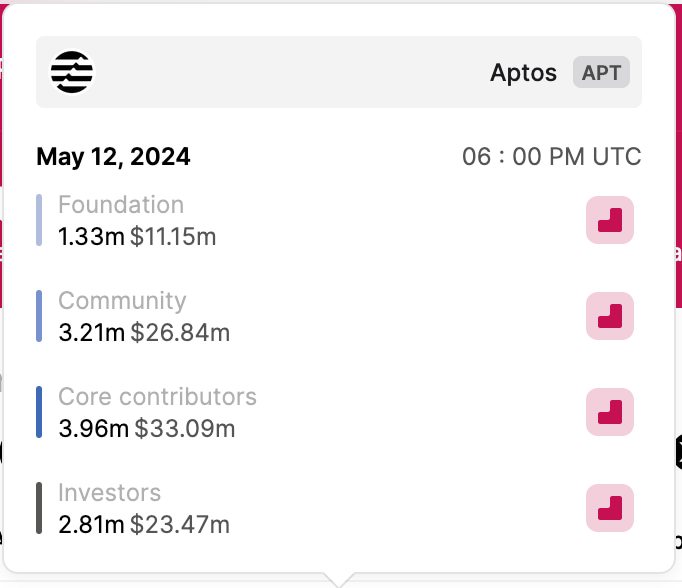The image size is (682, 588).
Task: Click the pink icon beside Core contributors
Action: click(x=609, y=412)
